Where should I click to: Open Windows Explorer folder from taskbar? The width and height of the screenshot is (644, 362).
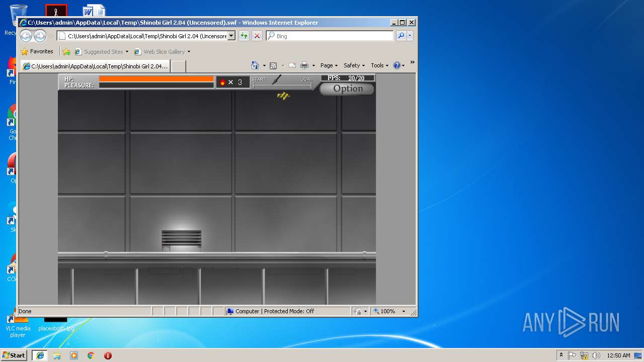click(x=57, y=355)
